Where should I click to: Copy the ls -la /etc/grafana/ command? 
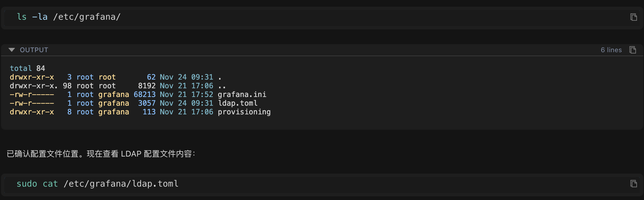[633, 17]
